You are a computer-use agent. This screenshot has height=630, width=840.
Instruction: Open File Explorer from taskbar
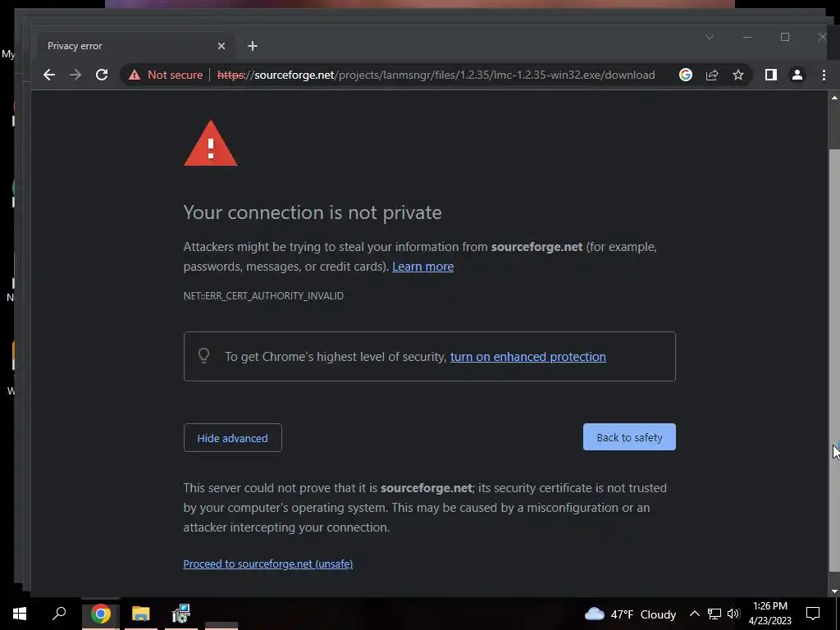141,614
